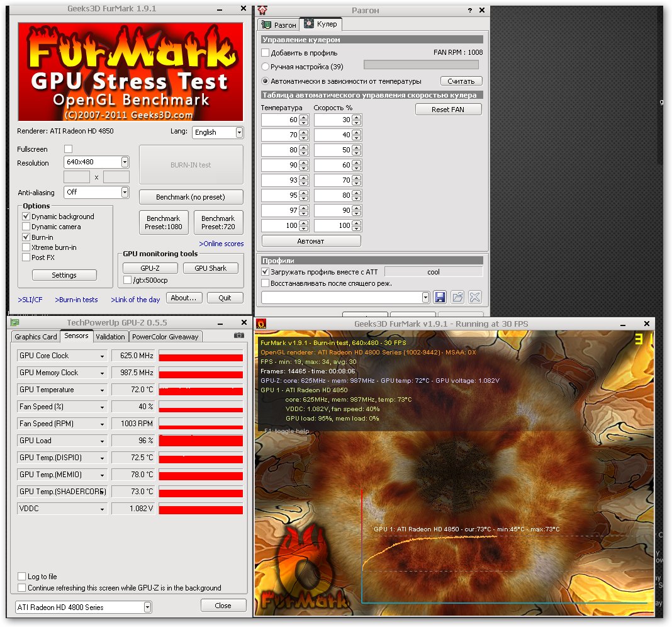This screenshot has width=672, height=627.
Task: Click the FurMark render window title icon
Action: (x=261, y=324)
